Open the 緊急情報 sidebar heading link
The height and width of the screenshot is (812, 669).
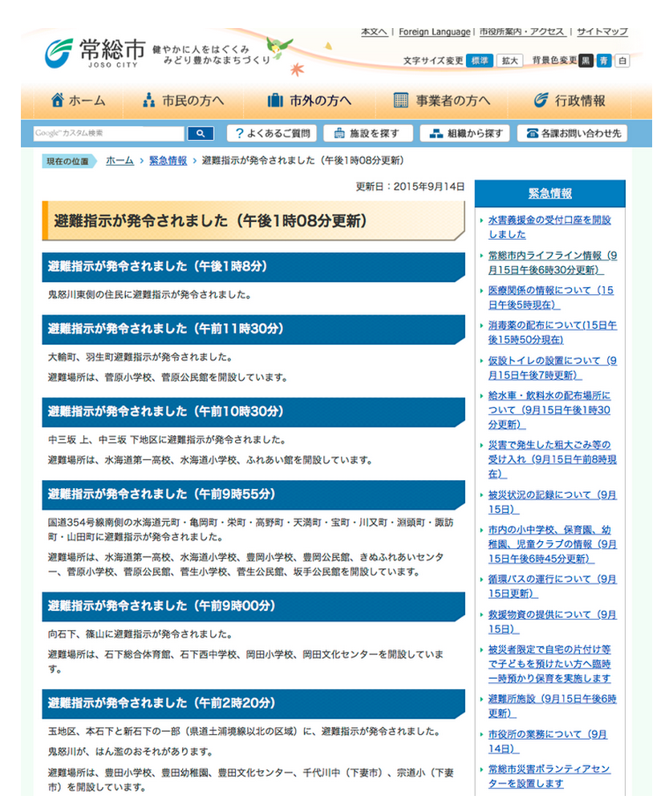click(x=549, y=194)
